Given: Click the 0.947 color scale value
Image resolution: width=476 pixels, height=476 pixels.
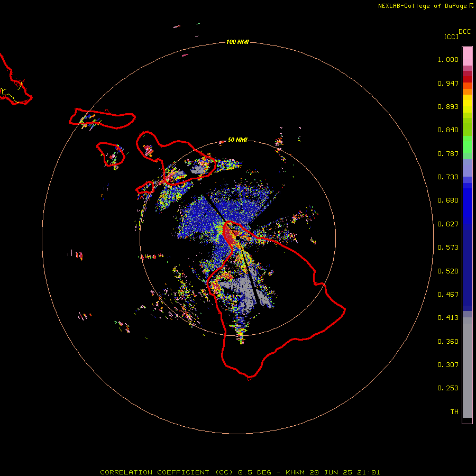Looking at the screenshot, I should coord(448,83).
